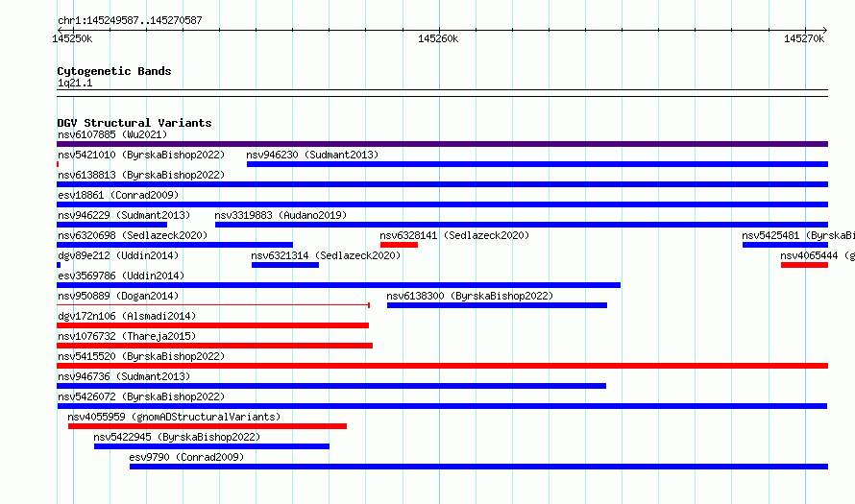Select the nsv6321314 (Sedlazeck2020) blue bar

click(284, 265)
